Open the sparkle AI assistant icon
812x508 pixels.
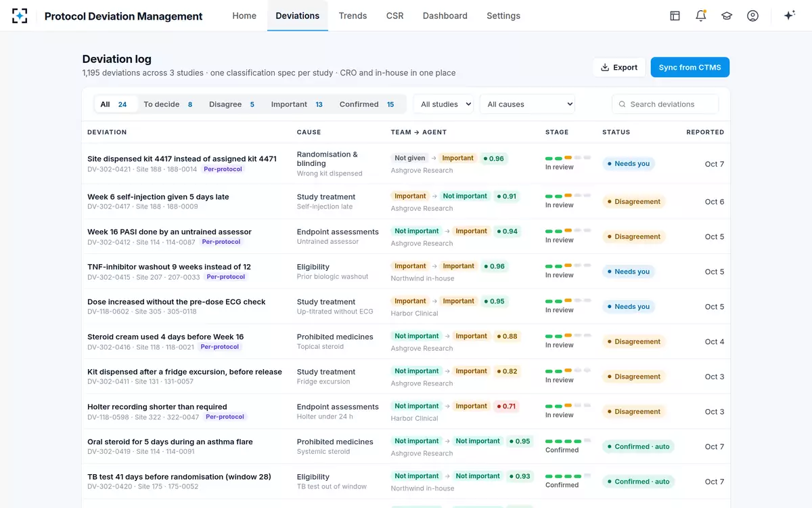point(789,16)
